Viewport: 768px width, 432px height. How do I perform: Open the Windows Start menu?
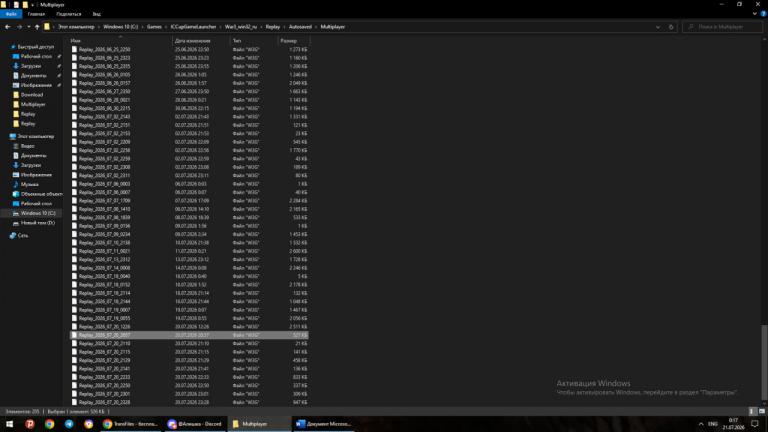(x=9, y=424)
